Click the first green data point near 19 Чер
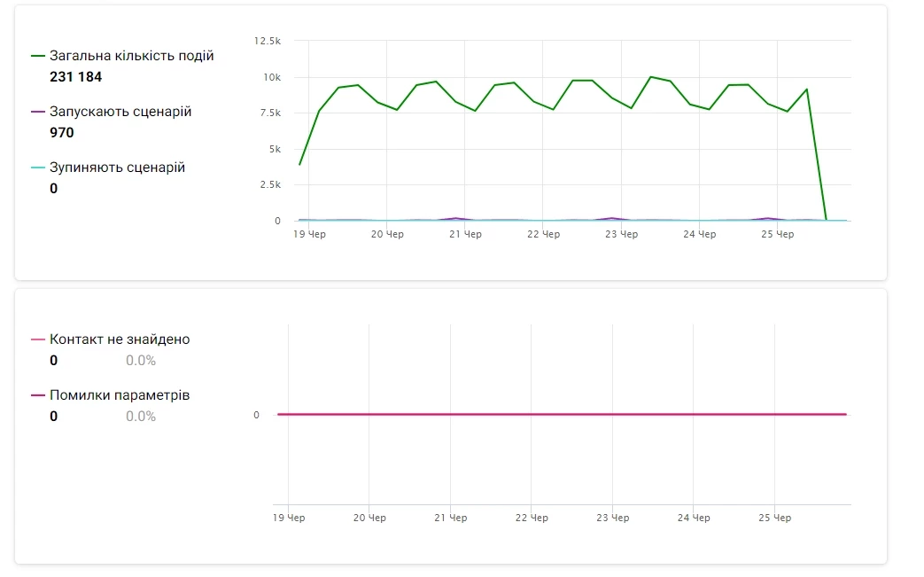Viewport: 924px width, 577px height. (300, 165)
